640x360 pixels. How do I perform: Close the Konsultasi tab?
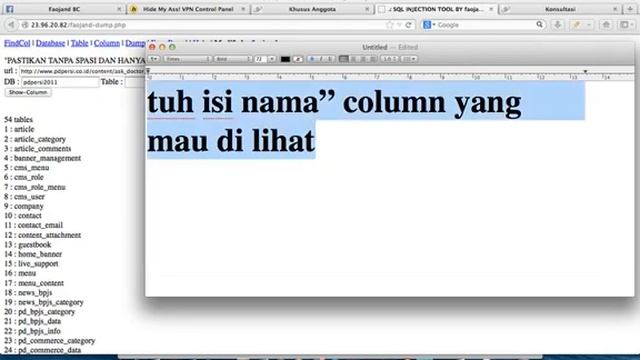[x=615, y=9]
